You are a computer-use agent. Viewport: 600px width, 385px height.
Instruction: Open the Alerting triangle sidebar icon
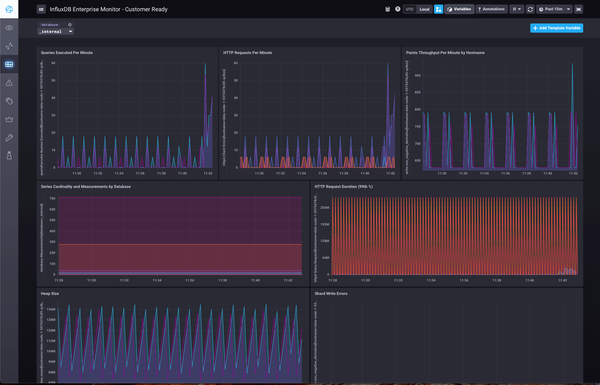click(9, 83)
